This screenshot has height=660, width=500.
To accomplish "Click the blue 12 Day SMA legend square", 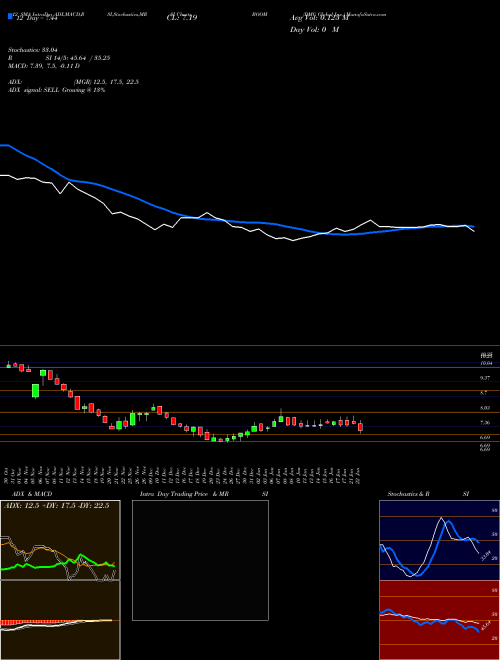I will (10, 17).
